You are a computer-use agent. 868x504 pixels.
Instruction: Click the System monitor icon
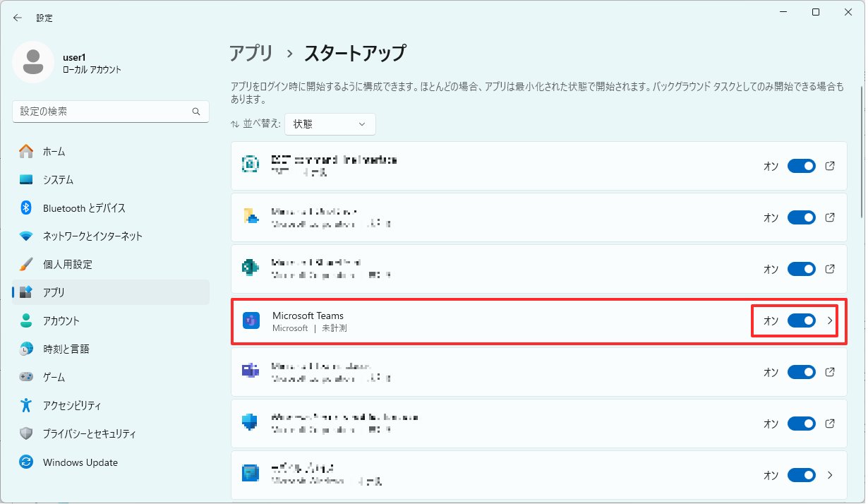point(26,179)
